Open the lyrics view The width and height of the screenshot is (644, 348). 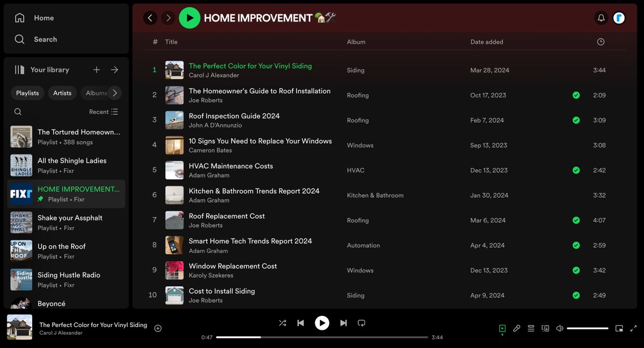516,328
